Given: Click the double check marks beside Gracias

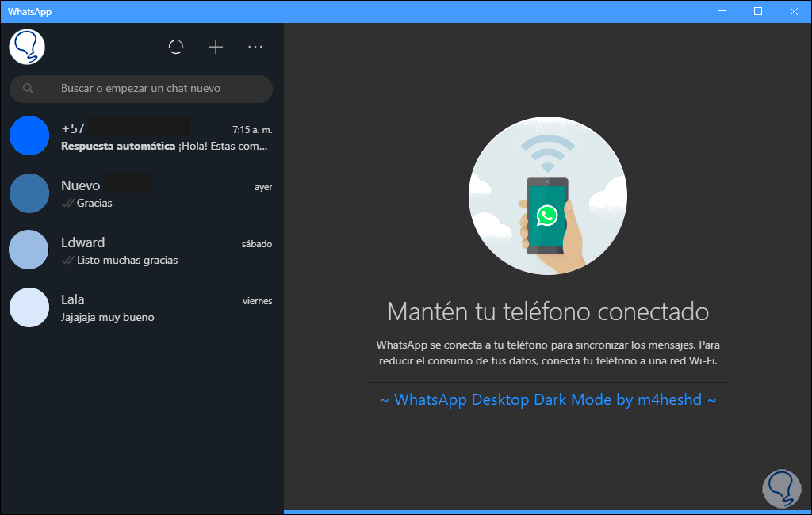Looking at the screenshot, I should tap(68, 204).
